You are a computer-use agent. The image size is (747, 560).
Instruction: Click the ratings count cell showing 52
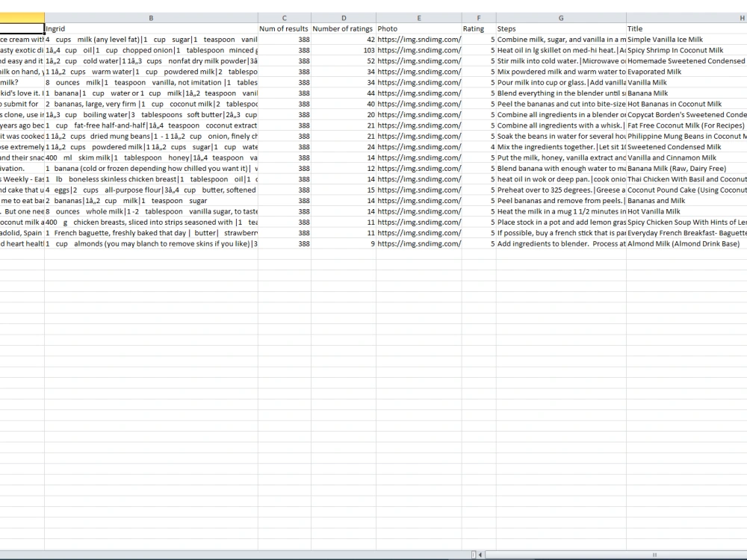pos(344,61)
